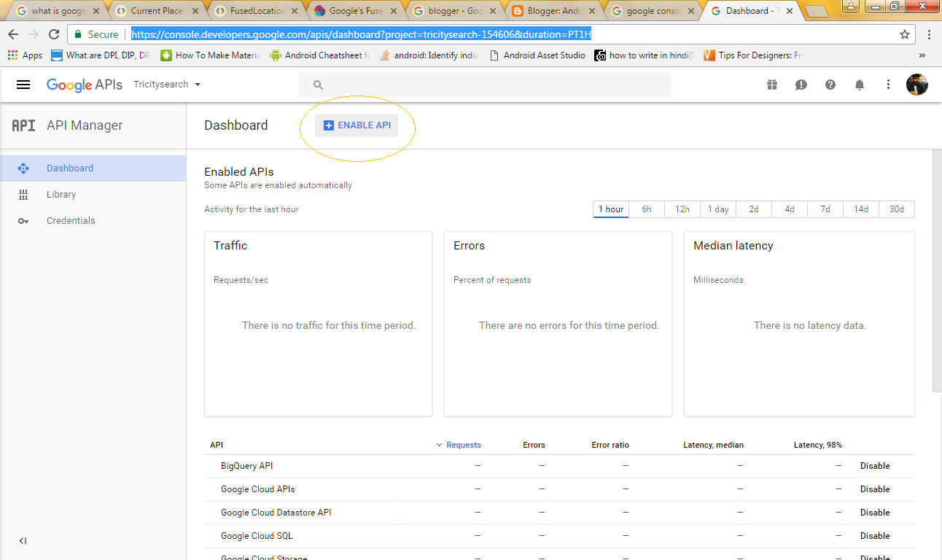Click the user profile avatar
This screenshot has height=560, width=942.
tap(916, 85)
